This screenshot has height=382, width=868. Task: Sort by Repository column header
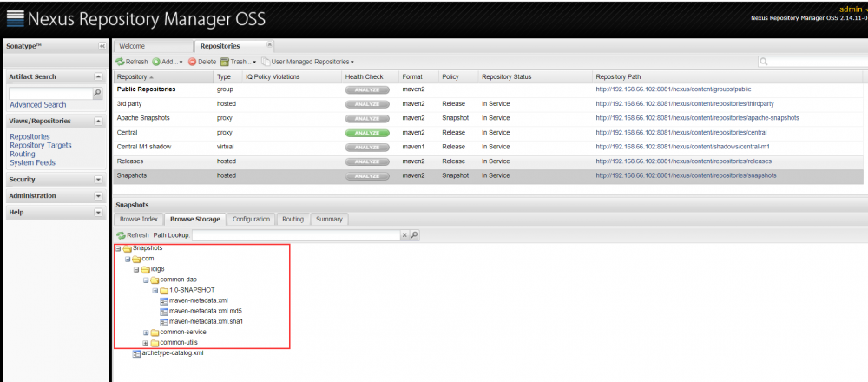pyautogui.click(x=163, y=76)
